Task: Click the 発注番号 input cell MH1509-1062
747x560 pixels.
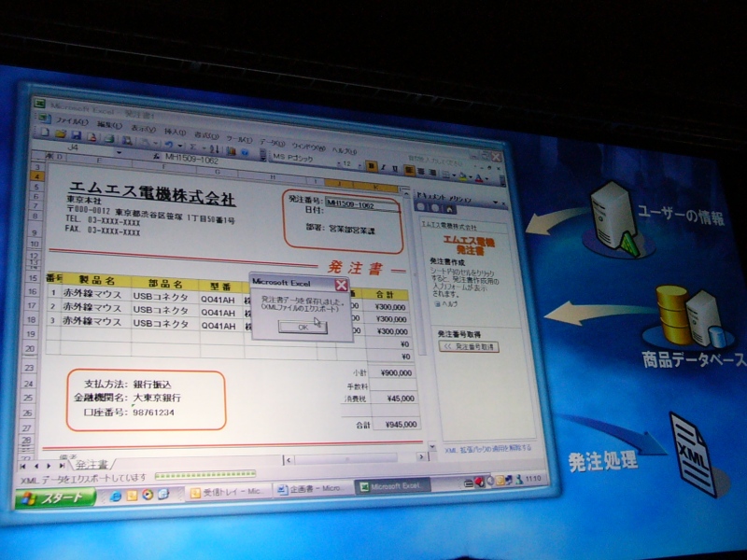Action: (x=361, y=204)
